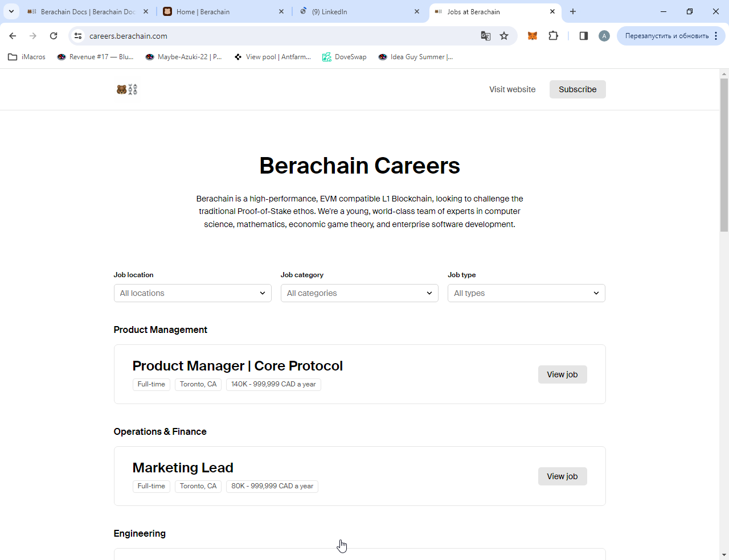
Task: Click the page vertical scrollbar thumb
Action: click(x=724, y=155)
